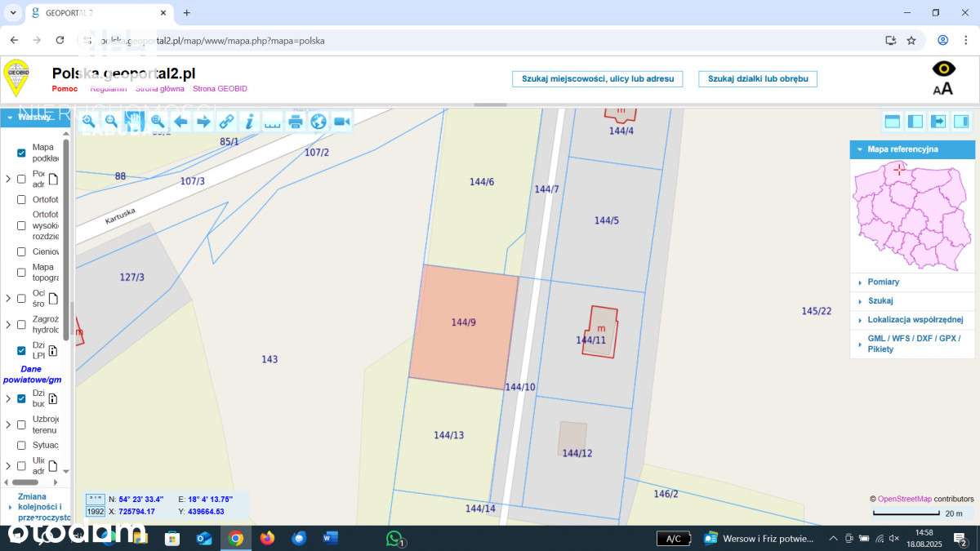Screen dimensions: 980x551
Task: Select the zoom out magnifier tool
Action: pyautogui.click(x=111, y=122)
